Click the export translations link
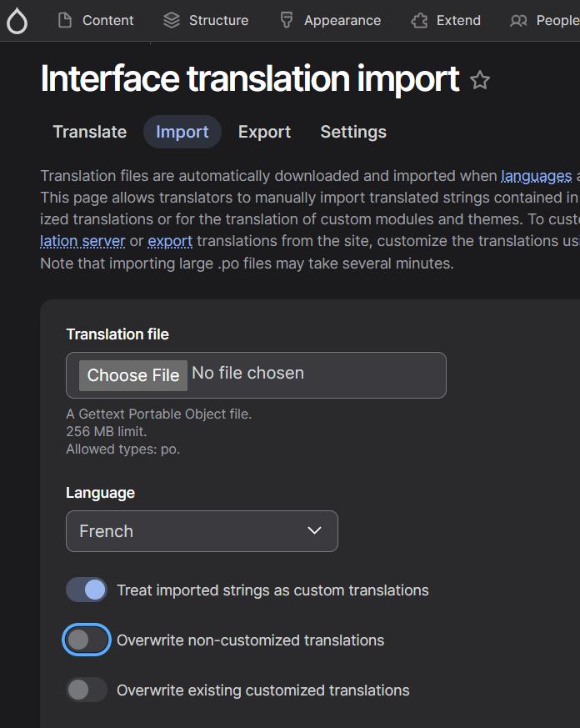 coord(170,241)
